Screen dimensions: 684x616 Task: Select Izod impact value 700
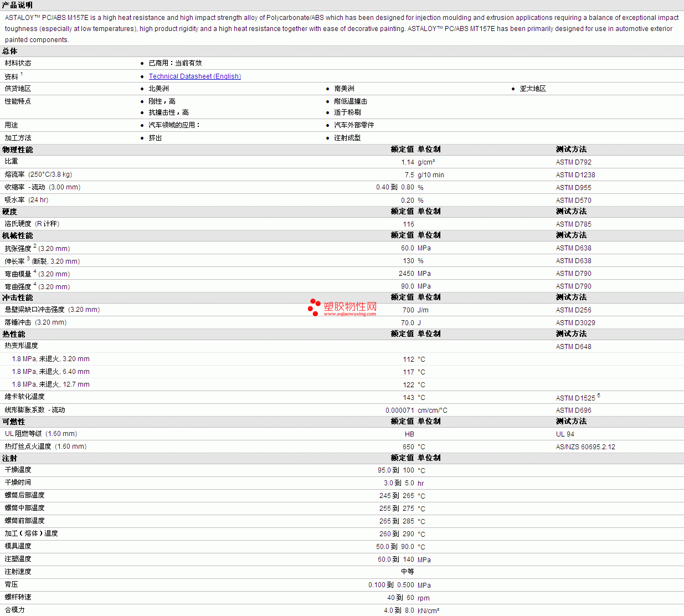409,310
